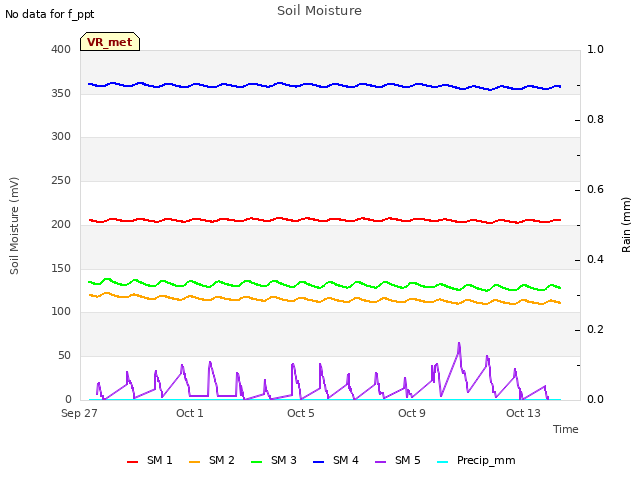Click the 'No data for f_ppt' message
The width and height of the screenshot is (640, 480).
49,14
